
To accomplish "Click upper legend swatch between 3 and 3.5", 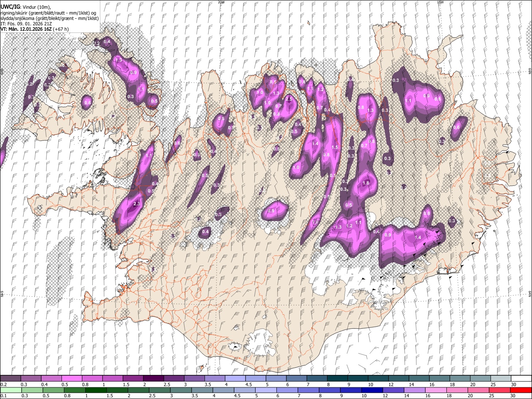I will coord(194,379).
